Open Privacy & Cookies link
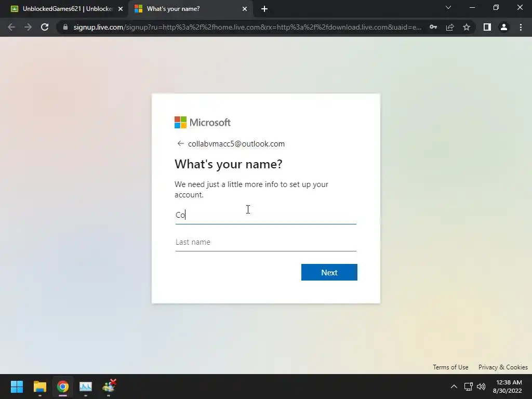Screen dimensions: 532x399 click(x=503, y=367)
